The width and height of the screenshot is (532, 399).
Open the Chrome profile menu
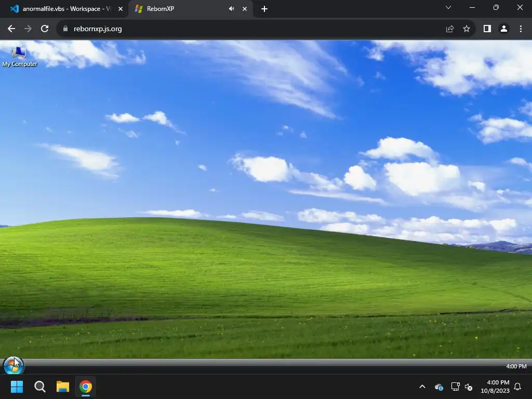pyautogui.click(x=504, y=29)
